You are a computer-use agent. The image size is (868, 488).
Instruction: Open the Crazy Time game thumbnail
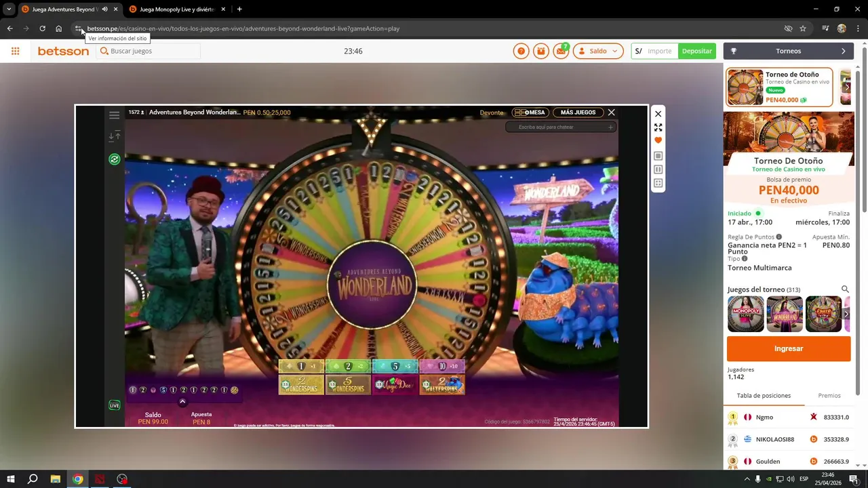click(x=823, y=314)
